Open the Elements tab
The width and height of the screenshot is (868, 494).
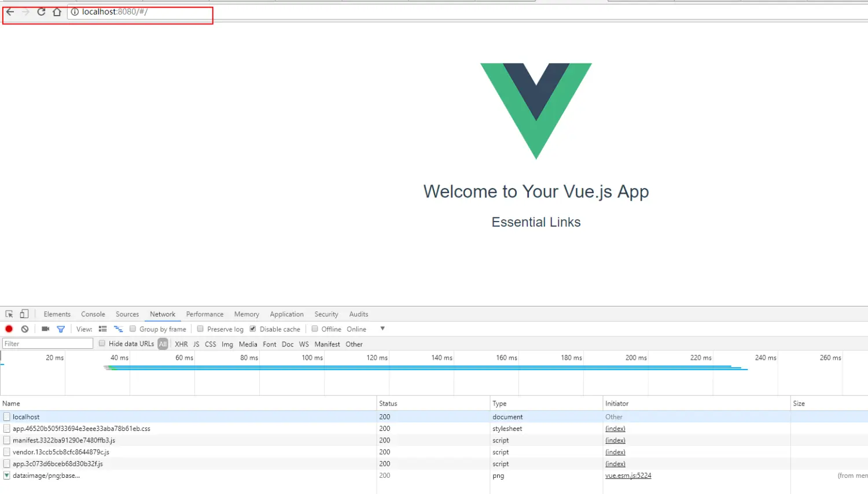click(x=57, y=314)
